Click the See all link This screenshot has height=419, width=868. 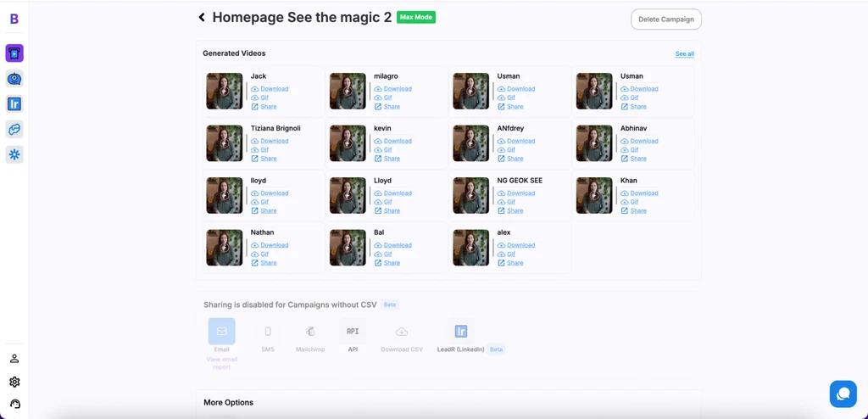[684, 54]
